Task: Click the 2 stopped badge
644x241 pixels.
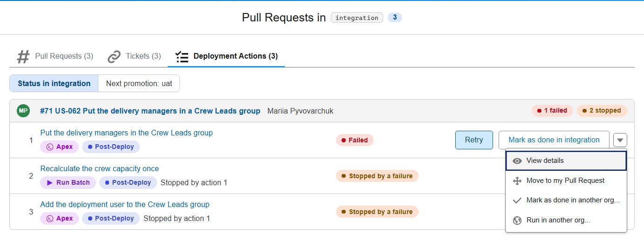Action: point(602,111)
